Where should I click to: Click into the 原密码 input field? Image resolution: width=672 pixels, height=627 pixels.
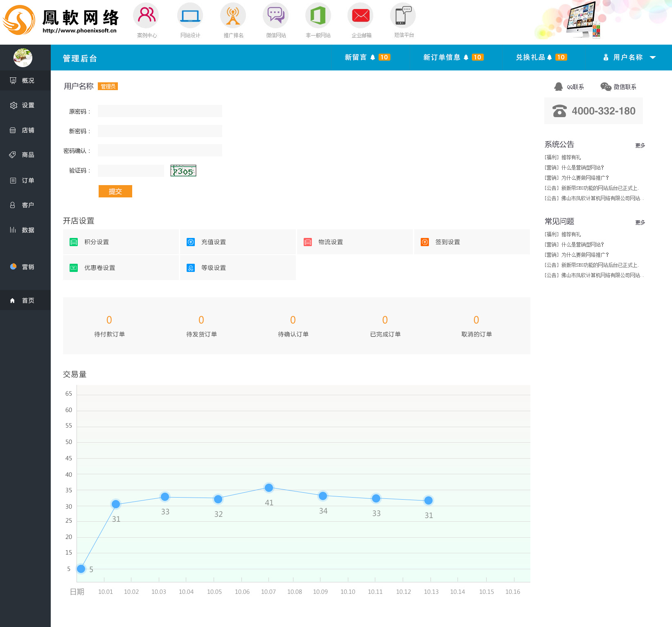click(160, 111)
